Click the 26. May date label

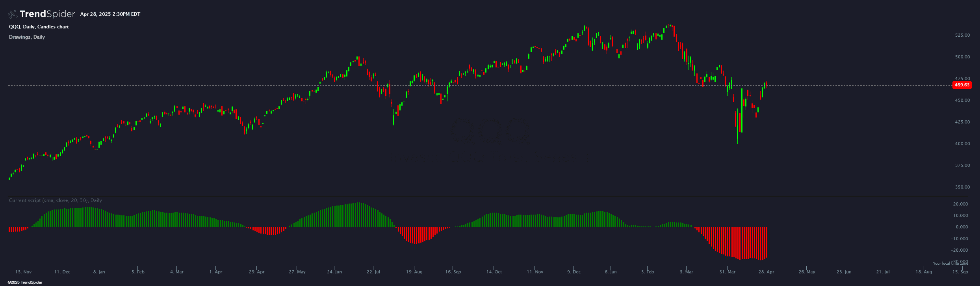(807, 272)
